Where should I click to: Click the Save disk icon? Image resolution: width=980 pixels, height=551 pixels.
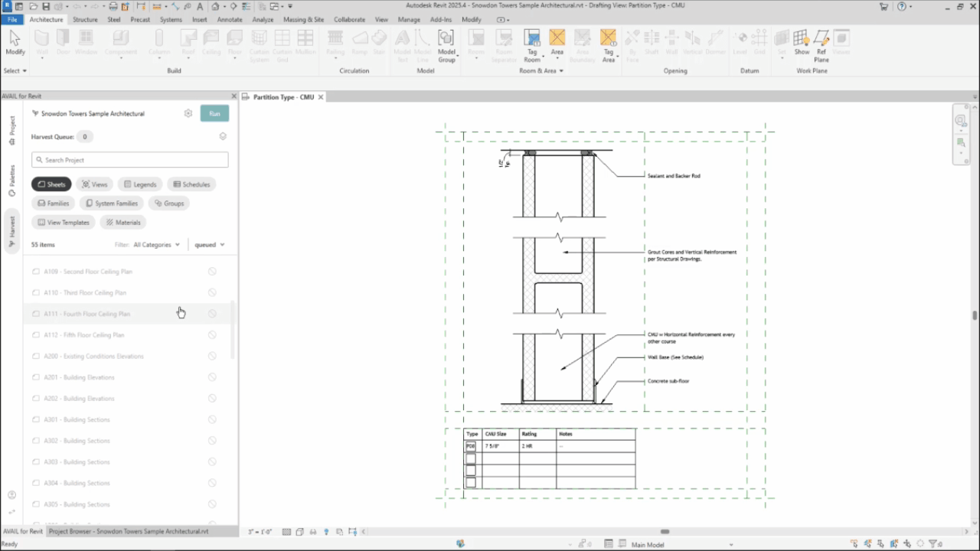coord(46,6)
